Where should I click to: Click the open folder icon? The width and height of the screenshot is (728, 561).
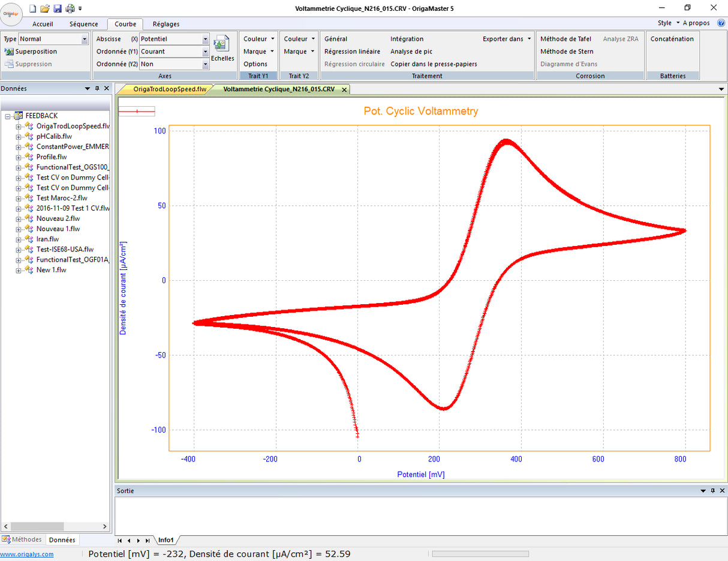[x=45, y=8]
